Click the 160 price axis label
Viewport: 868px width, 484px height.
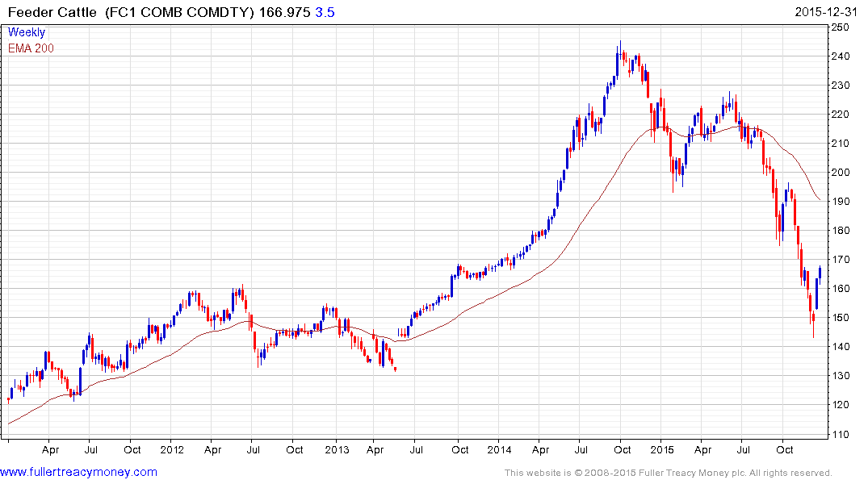[x=841, y=288]
